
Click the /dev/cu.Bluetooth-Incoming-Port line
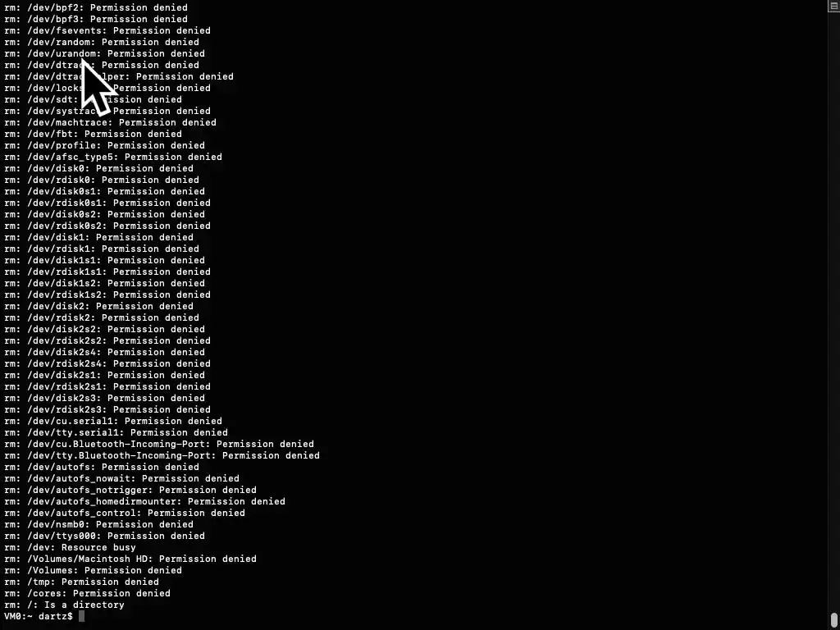pos(159,444)
